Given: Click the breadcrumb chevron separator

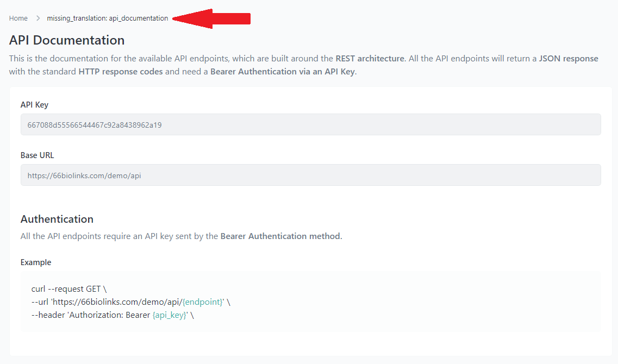Looking at the screenshot, I should coord(38,18).
